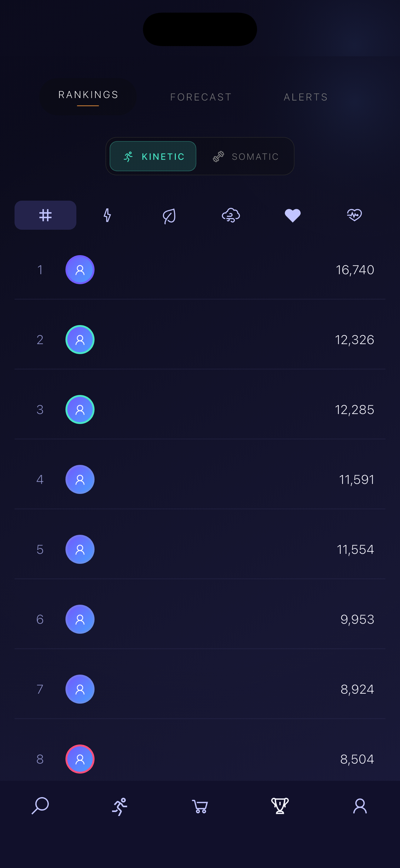Tap the rank 5 score 11,554
The width and height of the screenshot is (400, 868).
point(355,550)
